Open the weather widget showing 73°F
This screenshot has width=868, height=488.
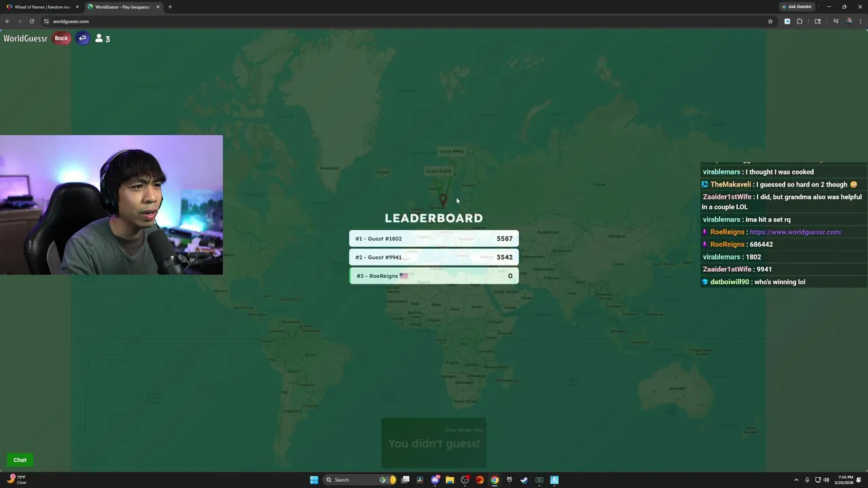[x=17, y=480]
